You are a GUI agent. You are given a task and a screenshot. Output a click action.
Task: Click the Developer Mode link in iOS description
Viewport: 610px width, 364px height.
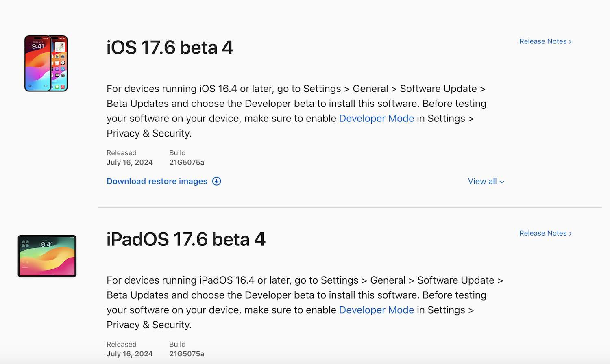click(377, 118)
